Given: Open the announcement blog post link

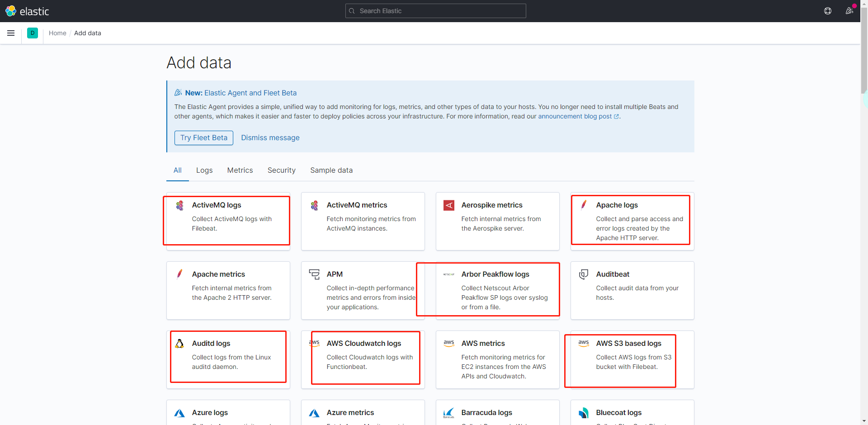Looking at the screenshot, I should [x=578, y=116].
